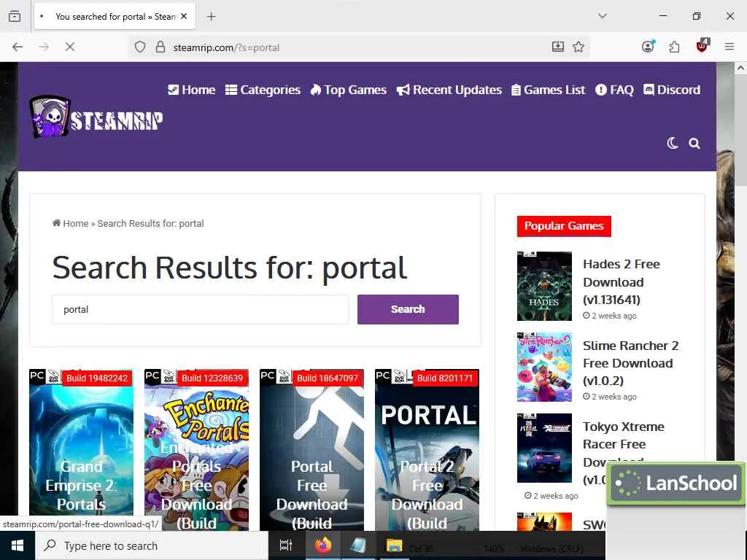Viewport: 747px width, 560px height.
Task: Open the Firefox hamburger menu
Action: (729, 47)
